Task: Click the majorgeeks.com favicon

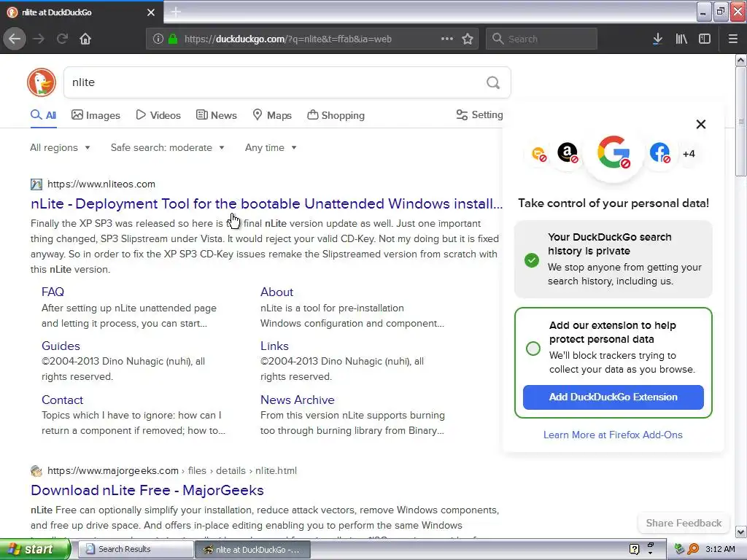Action: [x=36, y=471]
